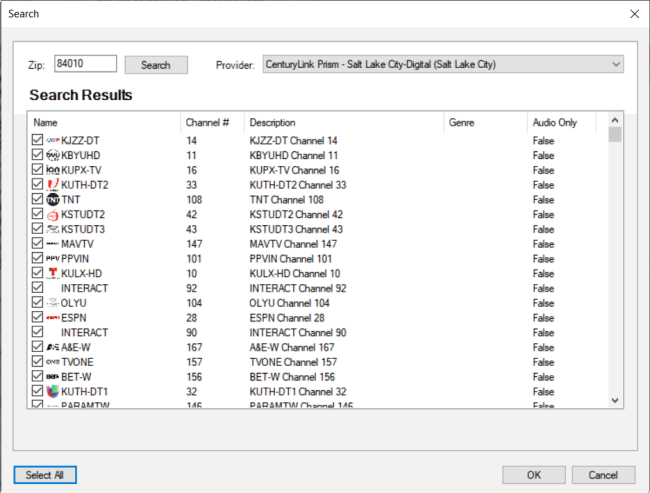The width and height of the screenshot is (650, 493).
Task: Click the results list scroll down arrow
Action: coord(615,400)
